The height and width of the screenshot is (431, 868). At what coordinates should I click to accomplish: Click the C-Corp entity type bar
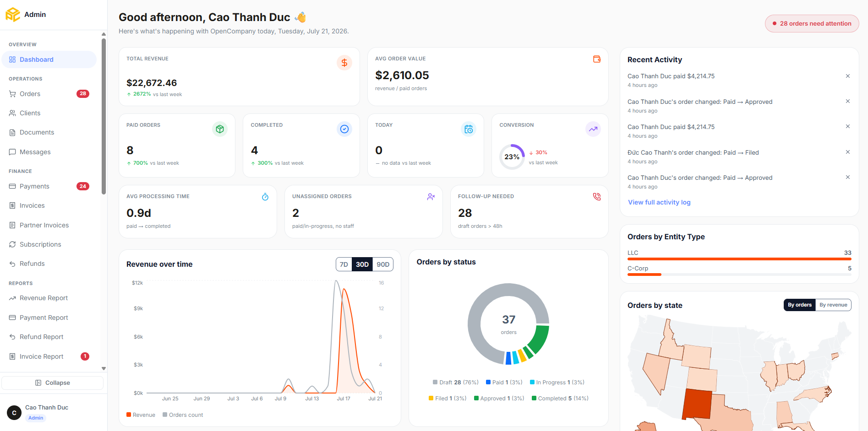[739, 275]
